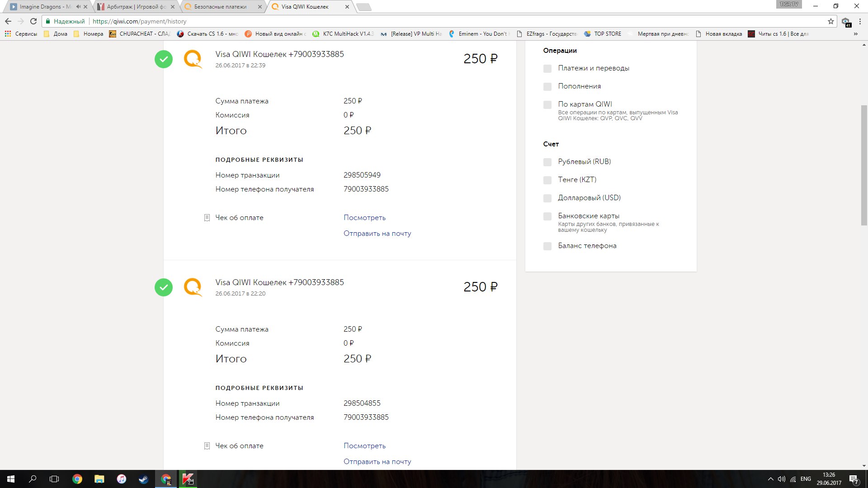Switch to the Безопасные платежи tab
Viewport: 868px width, 488px height.
(x=220, y=7)
